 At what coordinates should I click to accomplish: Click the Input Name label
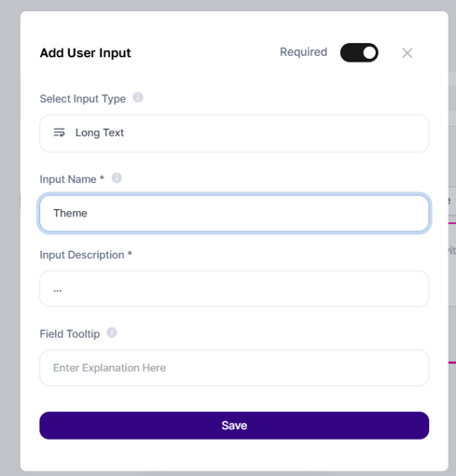(68, 179)
